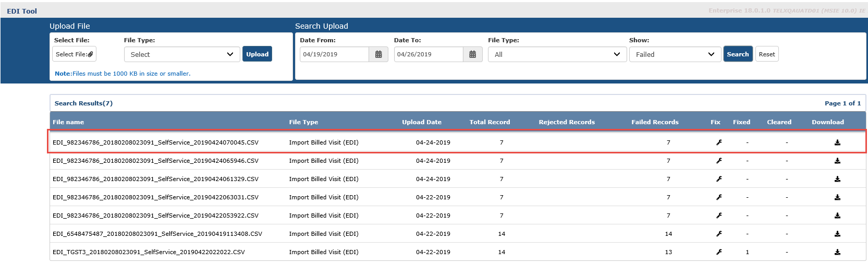Image resolution: width=868 pixels, height=263 pixels.
Task: Download the file ending 053922.CSV
Action: [x=837, y=216]
